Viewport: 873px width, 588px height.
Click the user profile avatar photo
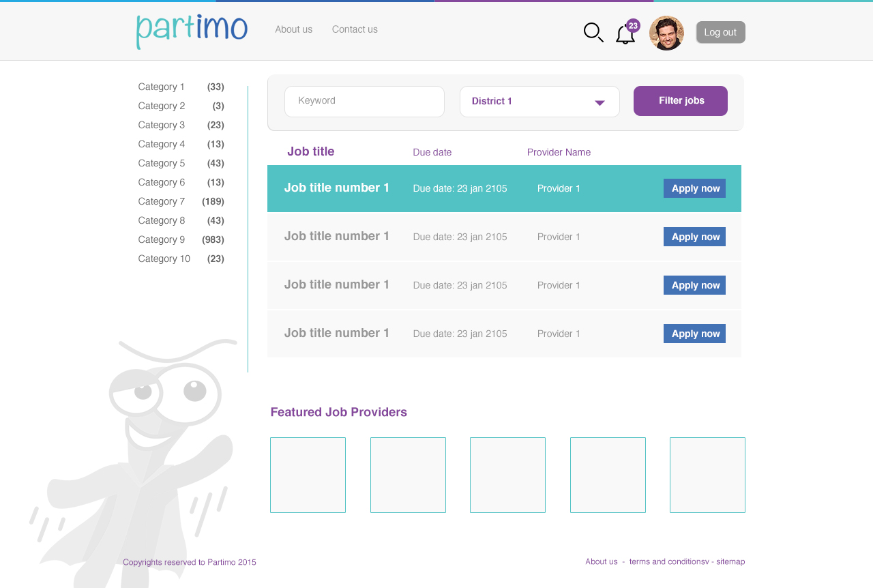click(x=666, y=33)
